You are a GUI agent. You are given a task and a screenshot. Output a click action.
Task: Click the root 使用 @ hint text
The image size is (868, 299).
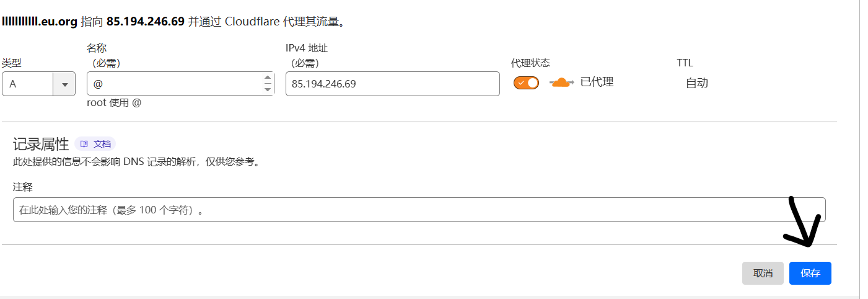coord(114,103)
